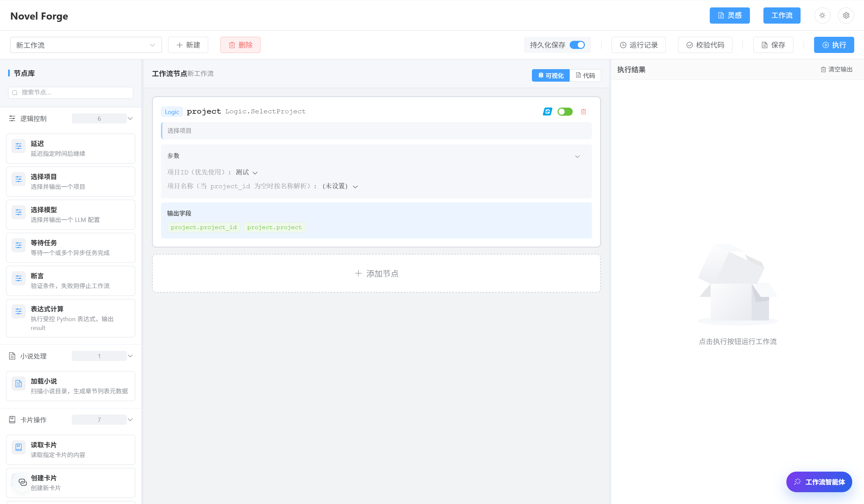Collapse the 参数 section chevron
The image size is (864, 504).
pyautogui.click(x=577, y=157)
